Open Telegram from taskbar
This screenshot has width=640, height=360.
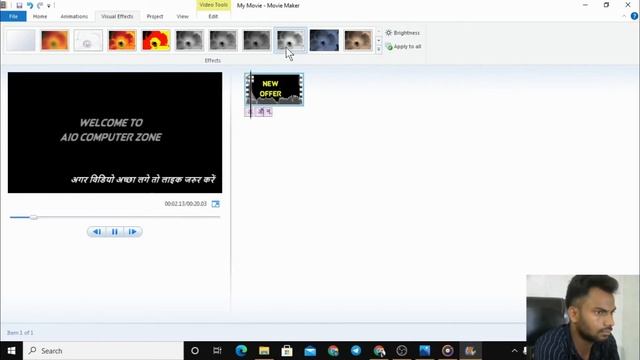[356, 351]
